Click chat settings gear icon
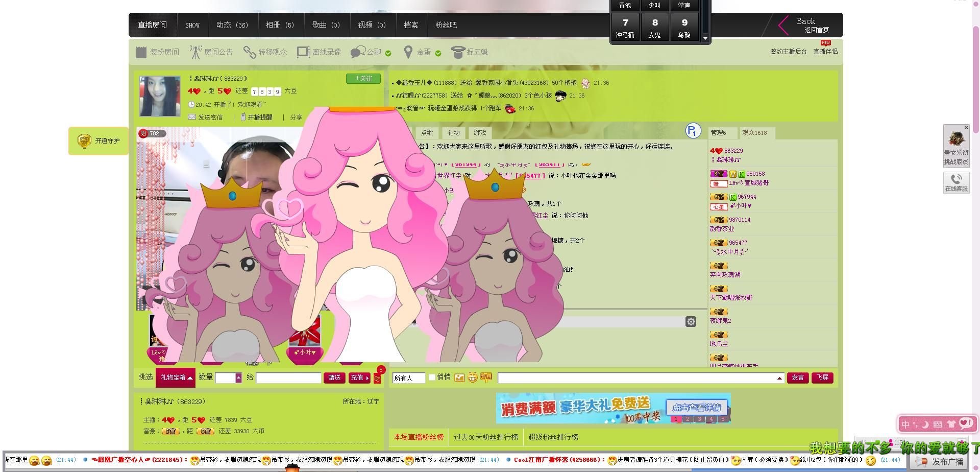980x472 pixels. click(x=691, y=321)
